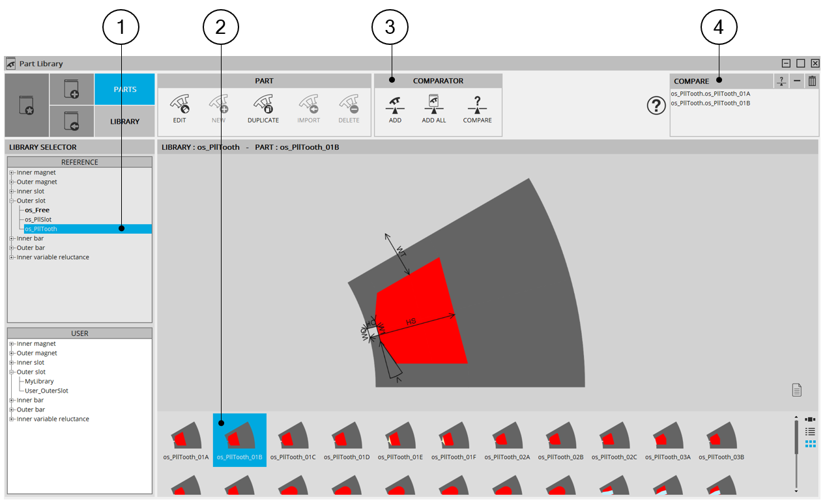Image resolution: width=825 pixels, height=504 pixels.
Task: Collapse Outer slot in the Reference tree
Action: [12, 201]
